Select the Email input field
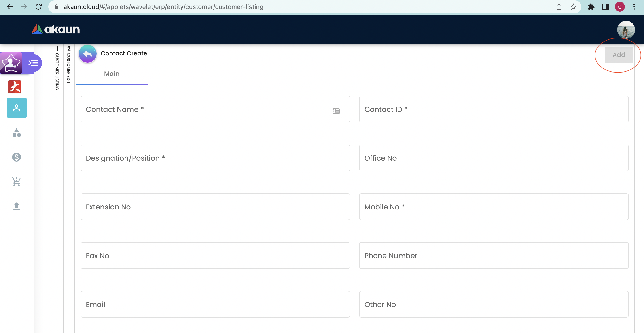Viewport: 644px width, 333px height. tap(215, 305)
